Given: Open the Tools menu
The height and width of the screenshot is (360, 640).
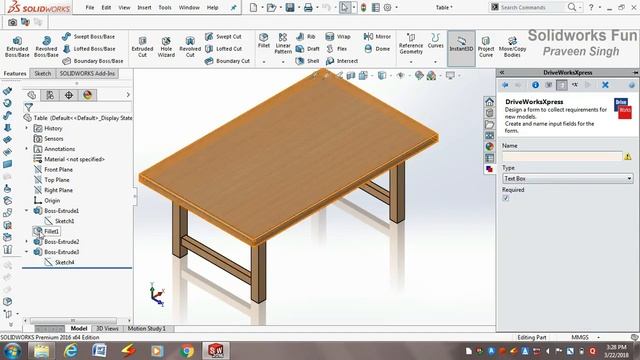Looking at the screenshot, I should [x=165, y=7].
